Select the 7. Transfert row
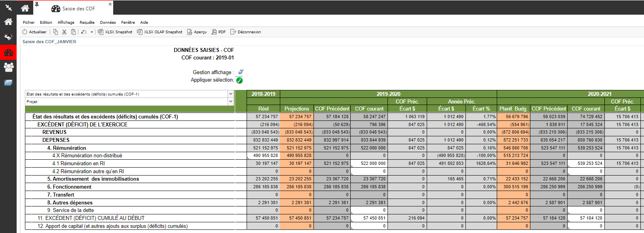 [x=61, y=195]
